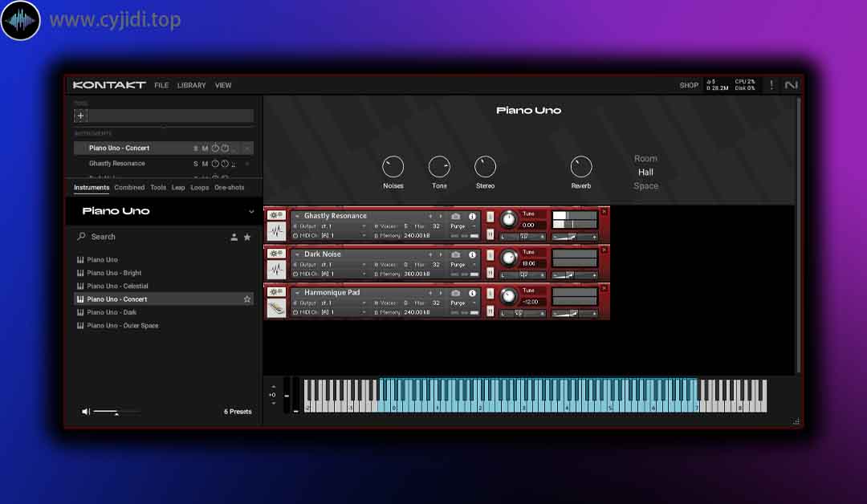This screenshot has height=504, width=867.
Task: Switch to the Combined tab
Action: 129,187
